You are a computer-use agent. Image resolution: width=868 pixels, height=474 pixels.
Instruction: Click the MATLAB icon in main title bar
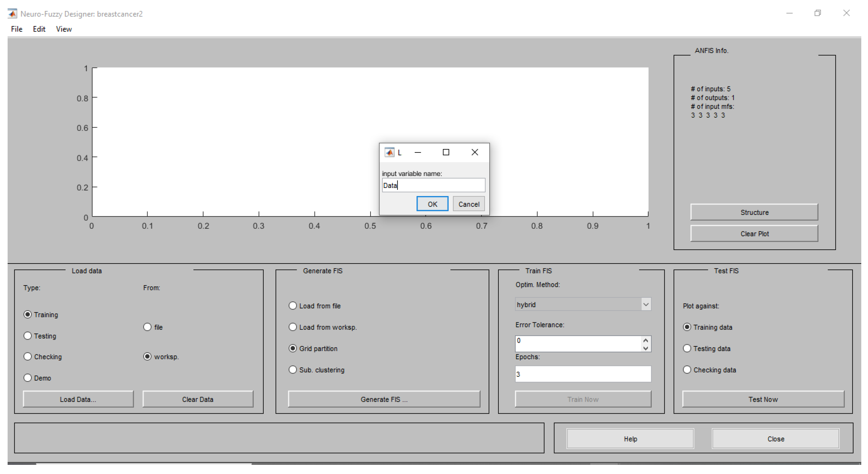point(13,13)
